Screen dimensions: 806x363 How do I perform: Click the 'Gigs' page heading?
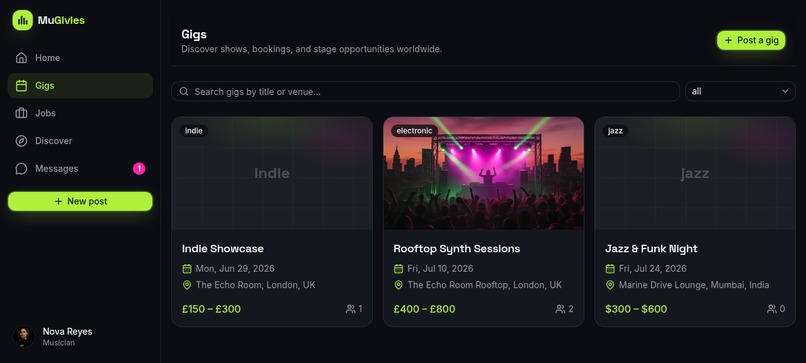194,34
